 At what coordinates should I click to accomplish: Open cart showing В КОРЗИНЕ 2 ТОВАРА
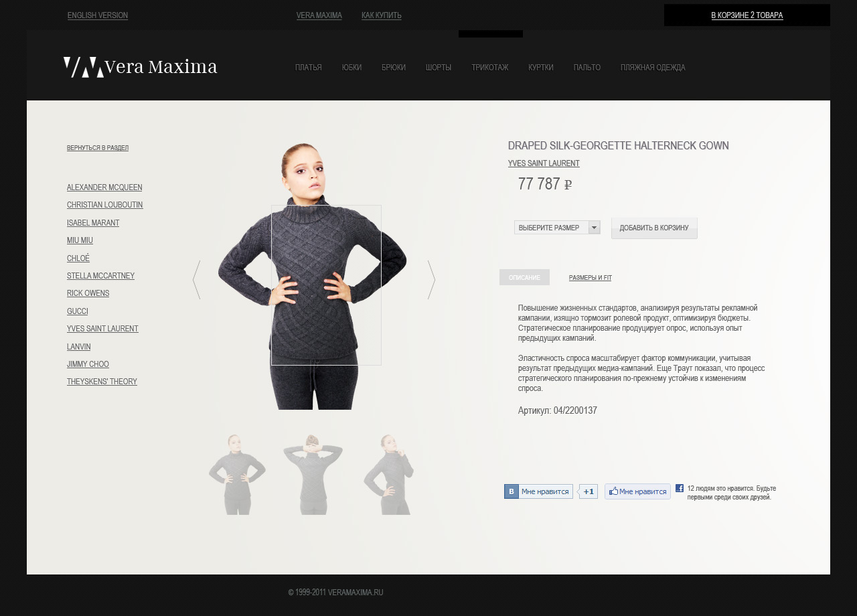[x=747, y=15]
